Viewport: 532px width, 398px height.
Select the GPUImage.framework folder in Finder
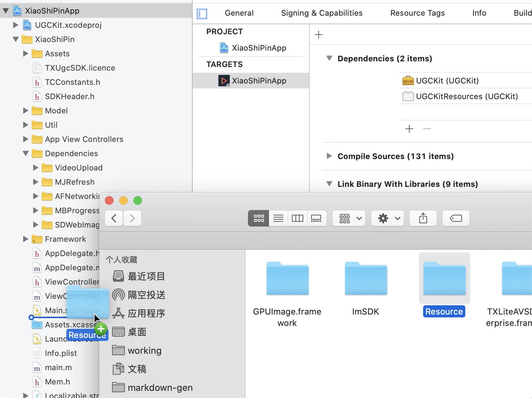point(287,279)
